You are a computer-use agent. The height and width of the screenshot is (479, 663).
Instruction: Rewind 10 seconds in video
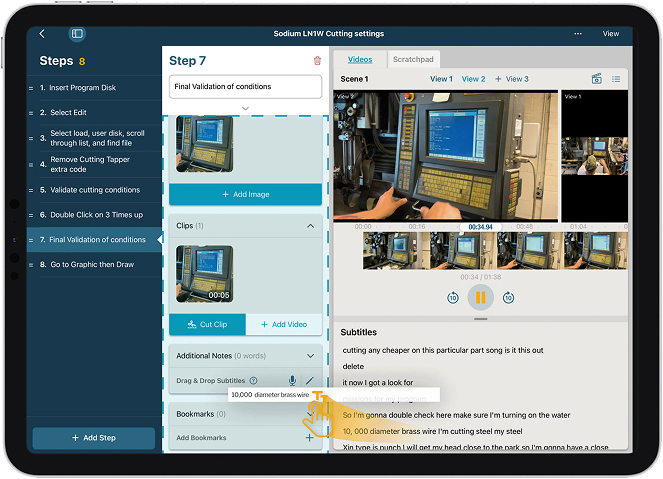coord(452,298)
